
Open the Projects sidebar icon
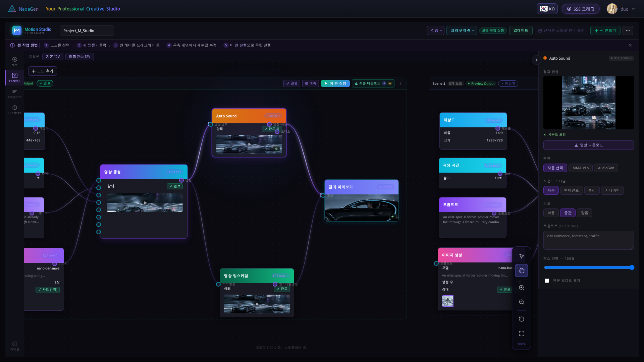point(15,92)
